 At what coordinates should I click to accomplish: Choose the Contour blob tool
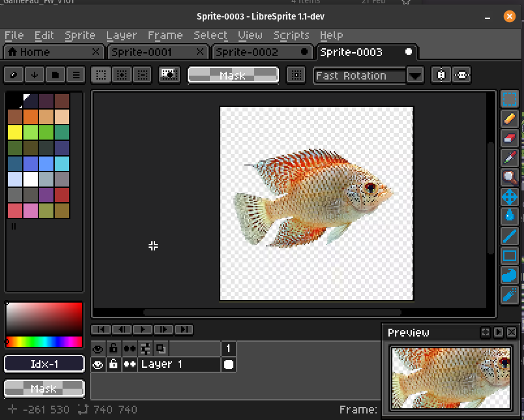tap(510, 276)
